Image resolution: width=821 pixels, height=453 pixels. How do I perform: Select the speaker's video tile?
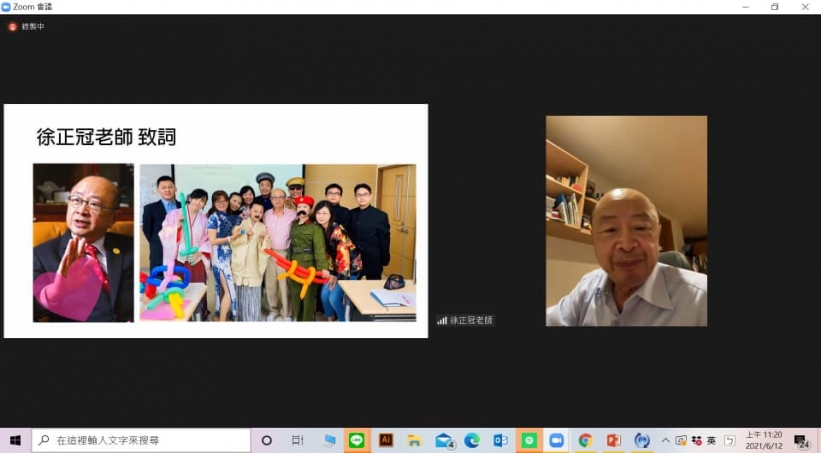click(626, 220)
